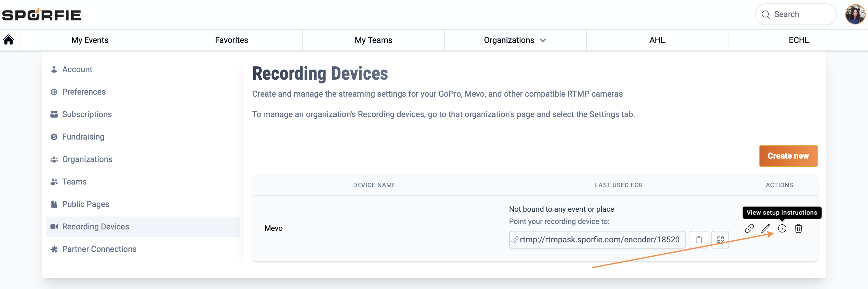Image resolution: width=868 pixels, height=289 pixels.
Task: Click the home icon in navigation bar
Action: (9, 40)
